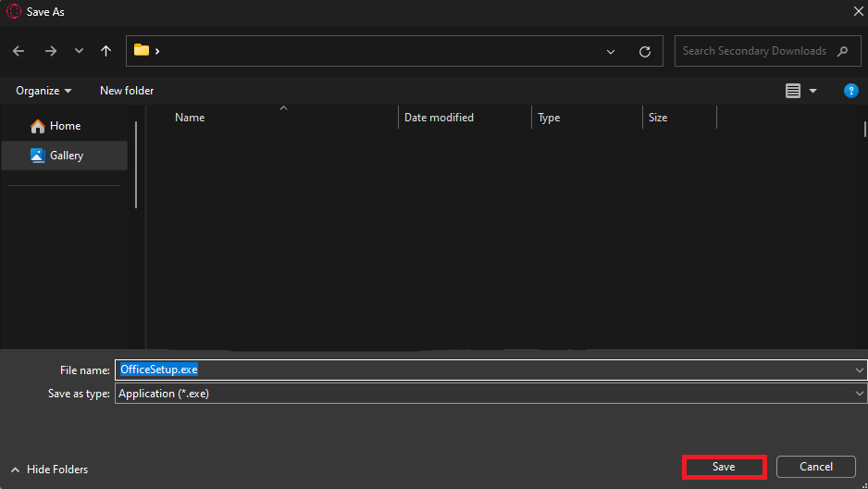
Task: Go up one folder level
Action: coord(105,51)
